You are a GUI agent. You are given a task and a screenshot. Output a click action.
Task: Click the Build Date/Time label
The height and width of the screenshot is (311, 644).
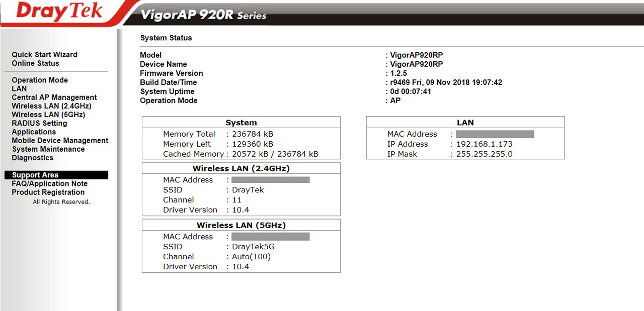click(169, 82)
